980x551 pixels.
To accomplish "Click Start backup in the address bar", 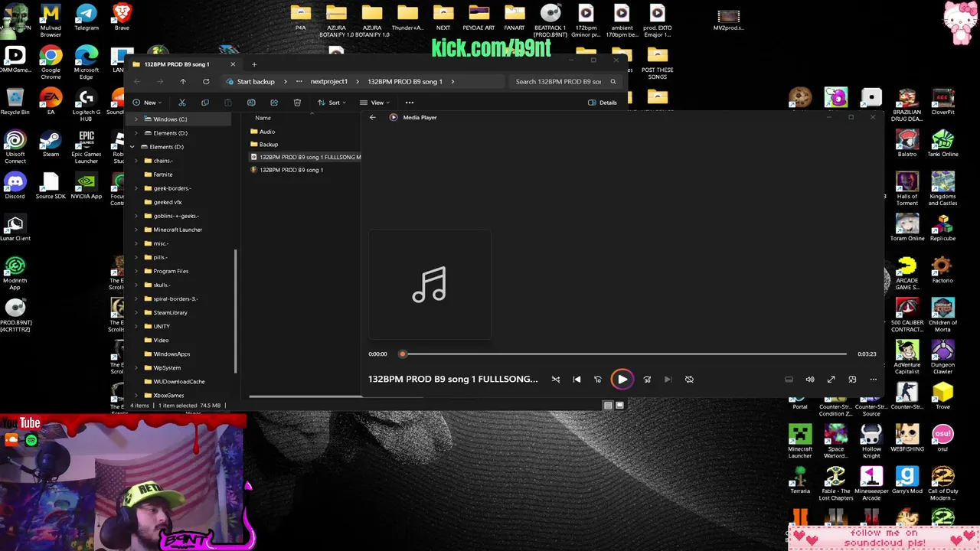I will pyautogui.click(x=256, y=81).
